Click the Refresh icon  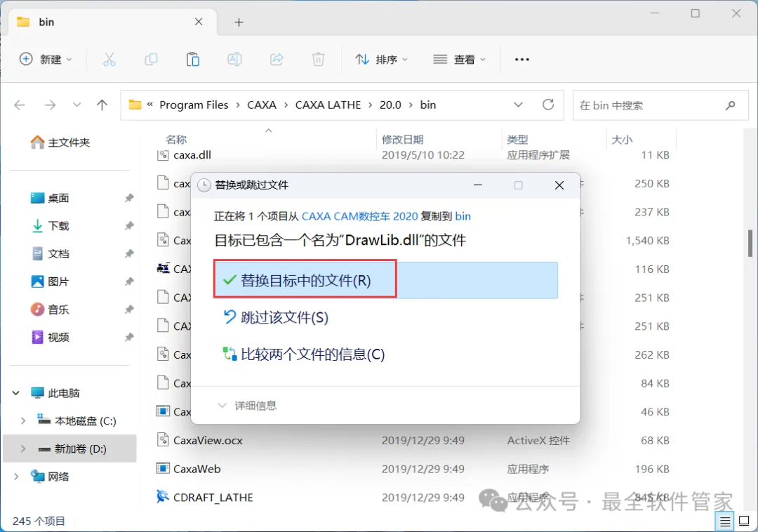tap(548, 105)
